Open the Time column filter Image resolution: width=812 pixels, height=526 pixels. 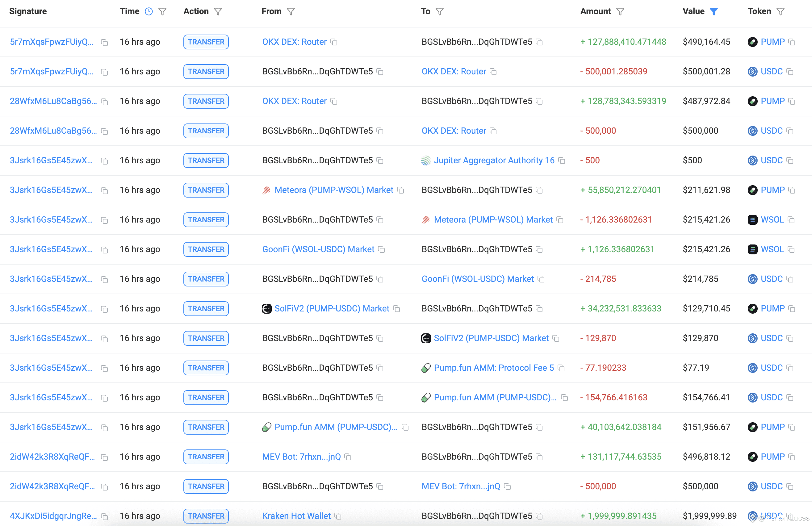pyautogui.click(x=163, y=12)
